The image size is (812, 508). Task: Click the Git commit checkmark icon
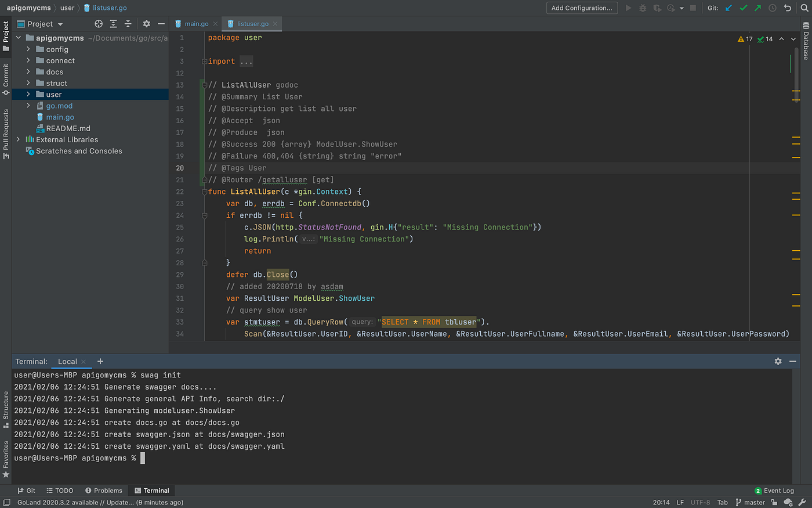coord(743,8)
